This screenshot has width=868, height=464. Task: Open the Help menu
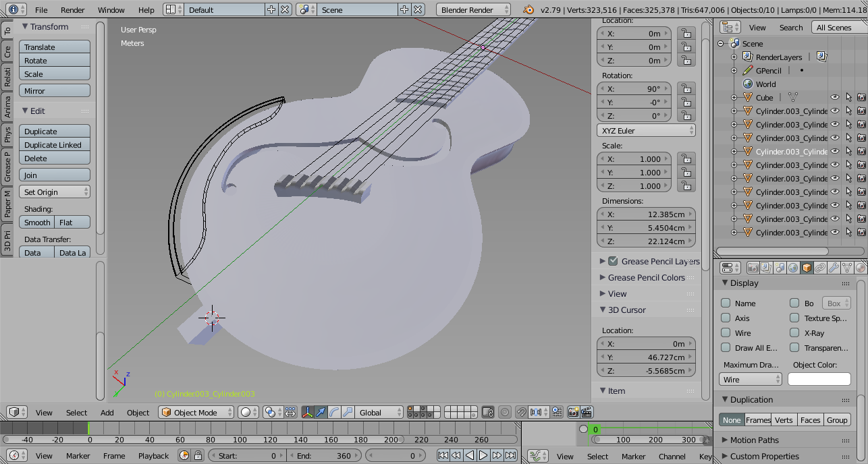(x=146, y=10)
